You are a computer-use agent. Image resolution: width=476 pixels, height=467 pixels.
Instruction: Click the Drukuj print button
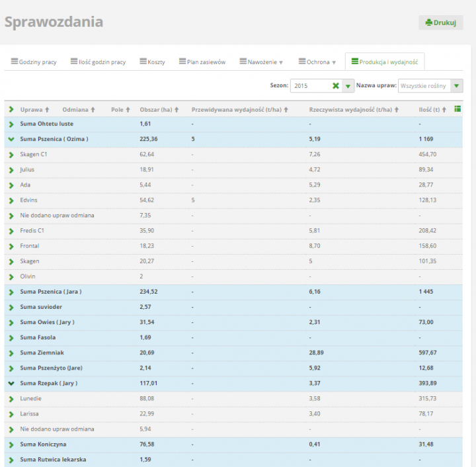point(440,22)
